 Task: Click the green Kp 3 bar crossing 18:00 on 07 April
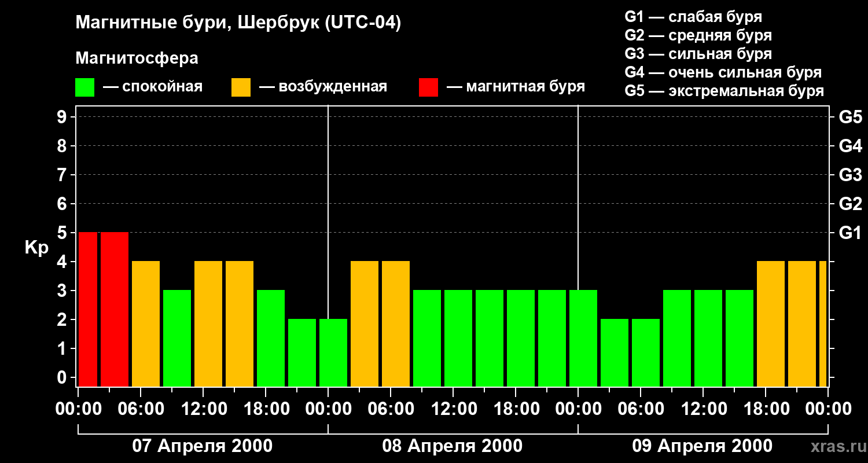coord(271,338)
